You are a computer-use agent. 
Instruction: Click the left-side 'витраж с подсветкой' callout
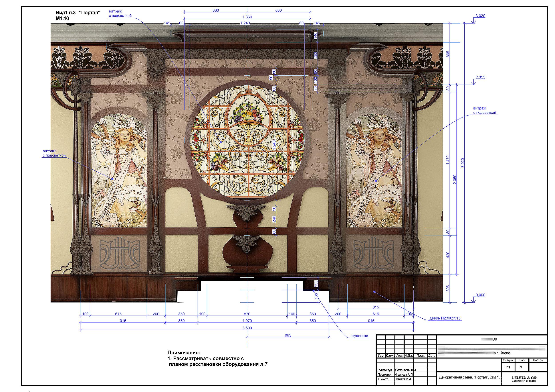point(54,153)
